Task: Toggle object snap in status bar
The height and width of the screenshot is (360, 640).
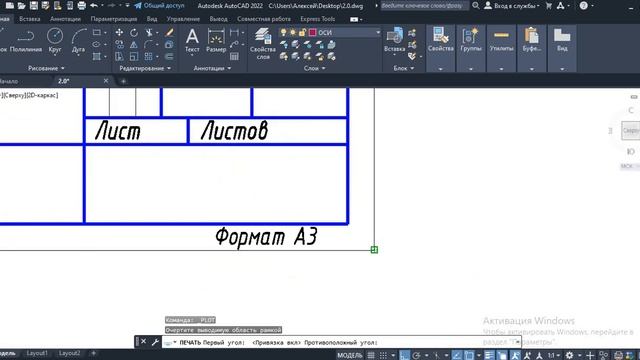Action: [x=469, y=356]
